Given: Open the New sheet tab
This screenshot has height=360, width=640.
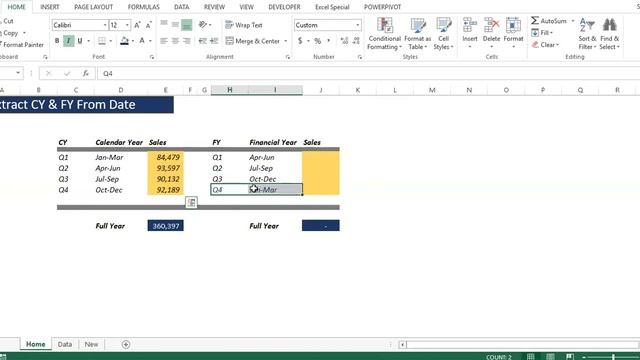Looking at the screenshot, I should [91, 344].
